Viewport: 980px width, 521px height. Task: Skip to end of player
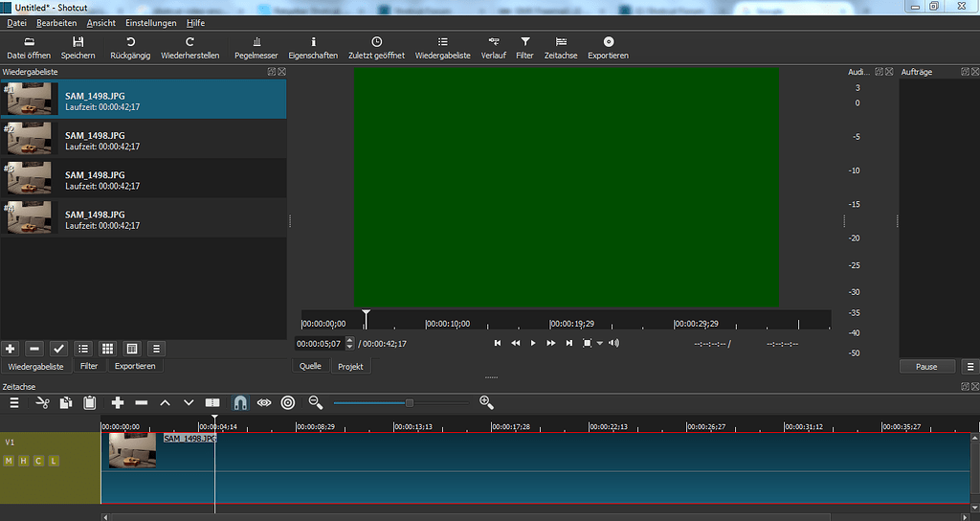pyautogui.click(x=568, y=343)
